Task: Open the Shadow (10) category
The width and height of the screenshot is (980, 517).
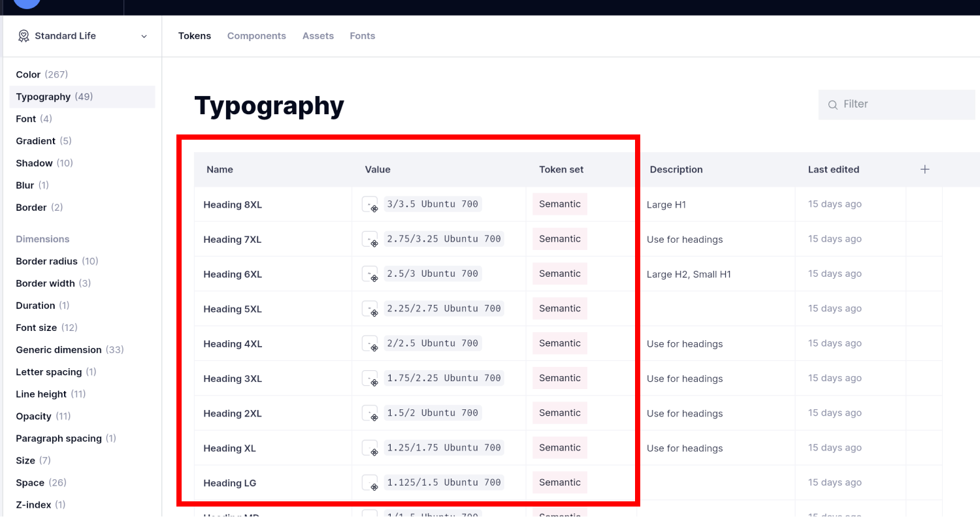Action: point(82,163)
